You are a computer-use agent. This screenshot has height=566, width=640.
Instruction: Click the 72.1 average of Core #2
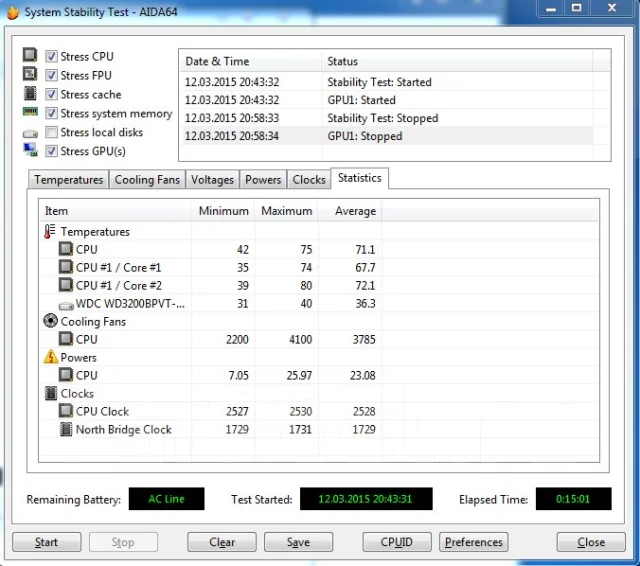pyautogui.click(x=365, y=285)
